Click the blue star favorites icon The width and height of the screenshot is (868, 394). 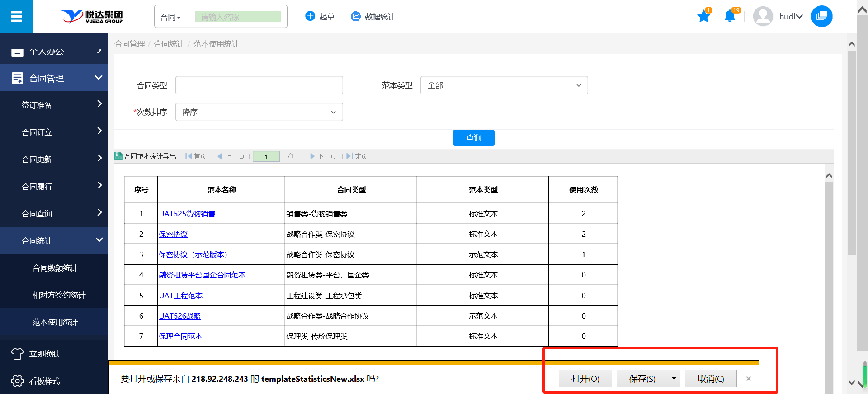tap(703, 17)
